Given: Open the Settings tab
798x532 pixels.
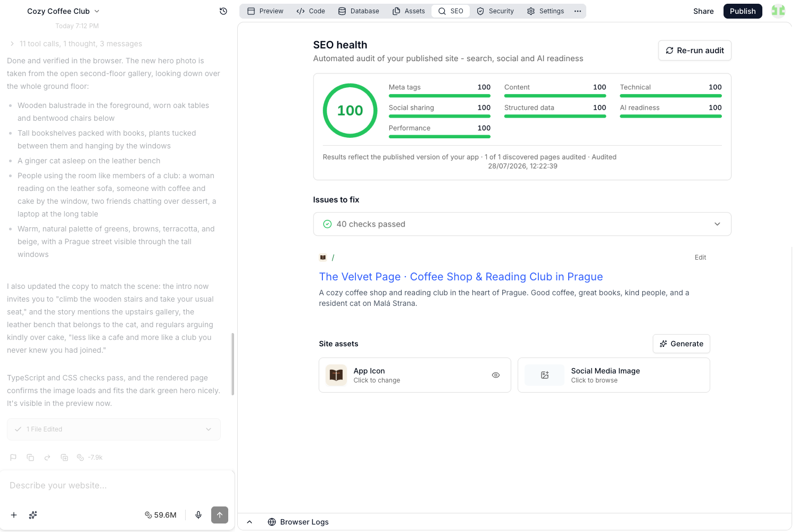Looking at the screenshot, I should (x=545, y=11).
